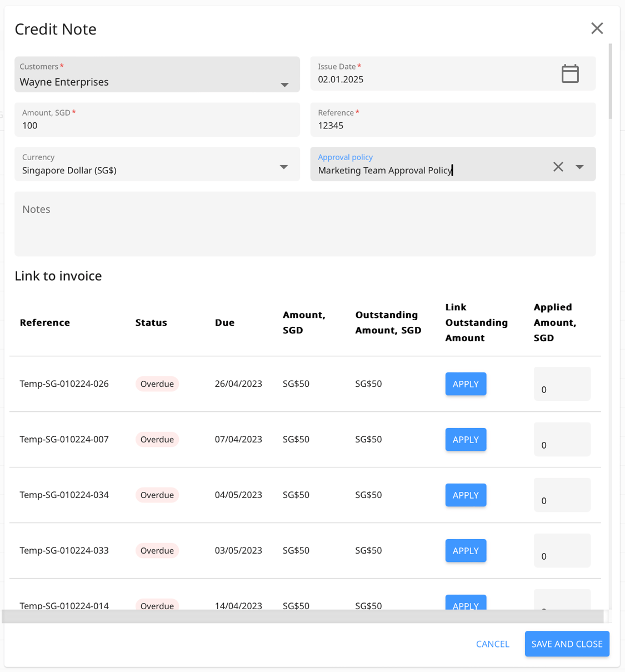The width and height of the screenshot is (625, 672).
Task: Click the CANCEL link
Action: 492,644
